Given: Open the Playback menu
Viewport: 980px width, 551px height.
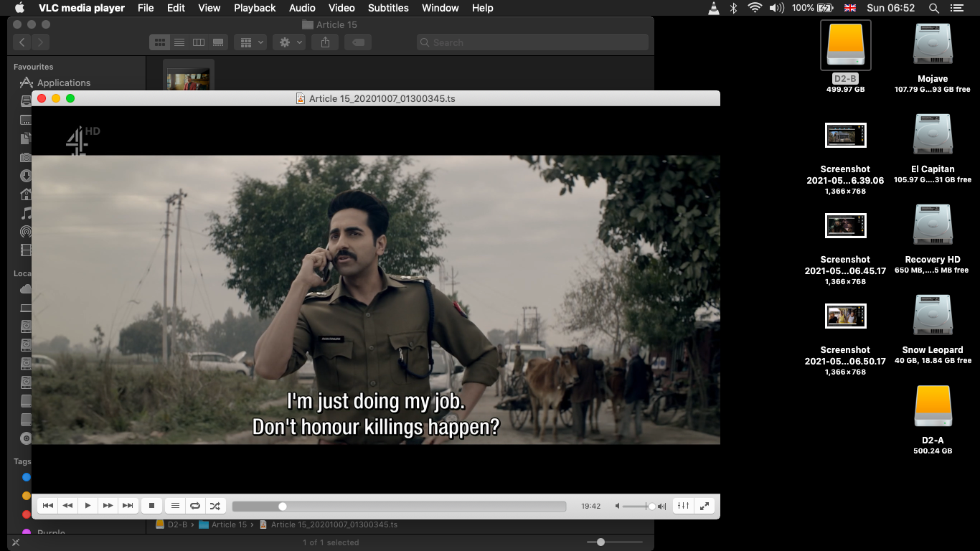Looking at the screenshot, I should (255, 8).
